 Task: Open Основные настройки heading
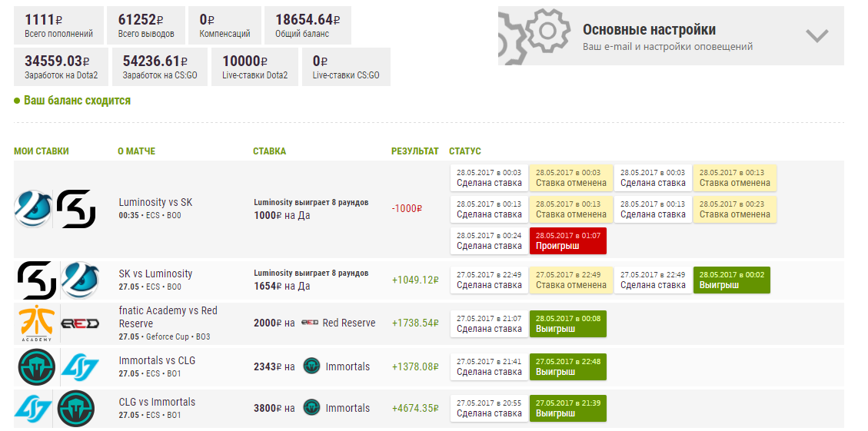tap(649, 29)
